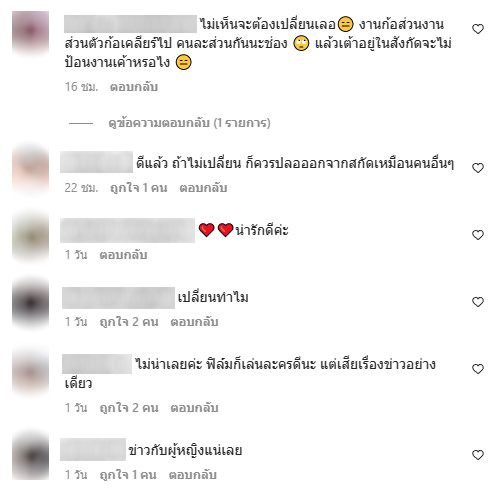Like the comment posted 16 ชม. ago
The image size is (497, 502).
pyautogui.click(x=478, y=29)
